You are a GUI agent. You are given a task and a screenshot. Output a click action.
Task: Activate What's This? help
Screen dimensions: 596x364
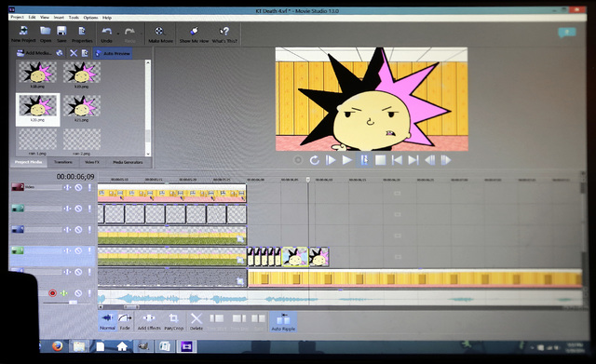224,34
